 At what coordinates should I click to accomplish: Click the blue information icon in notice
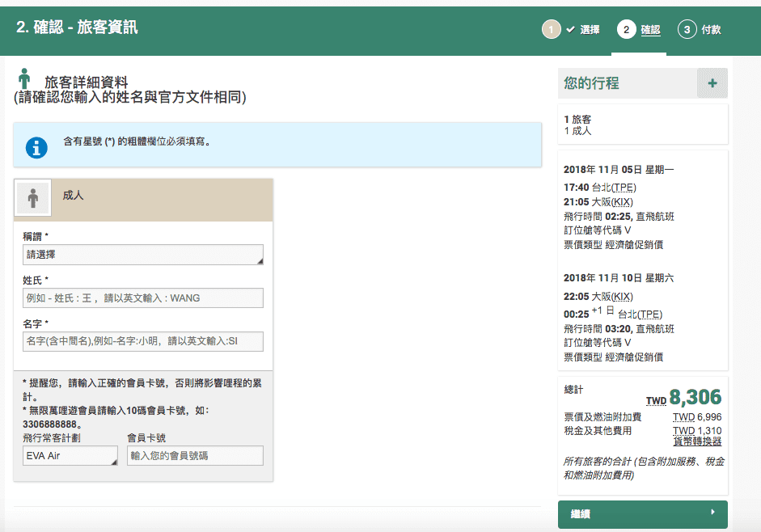coord(36,148)
